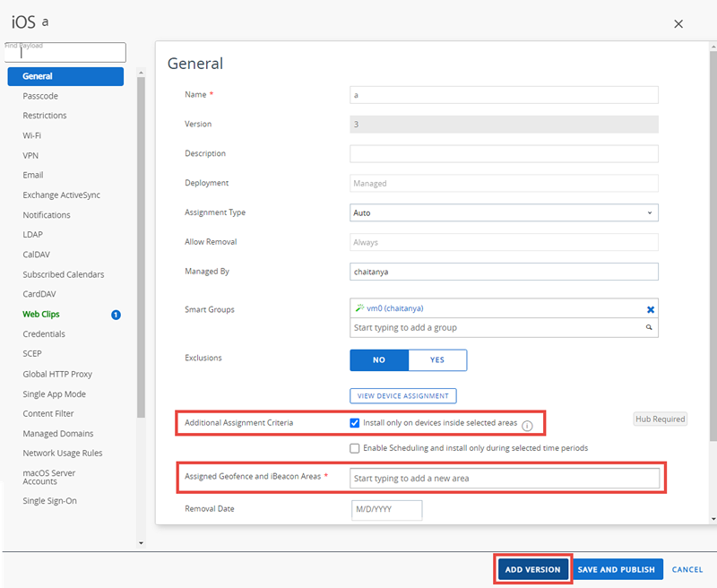This screenshot has height=588, width=717.
Task: Open the Passcode payload
Action: 40,96
